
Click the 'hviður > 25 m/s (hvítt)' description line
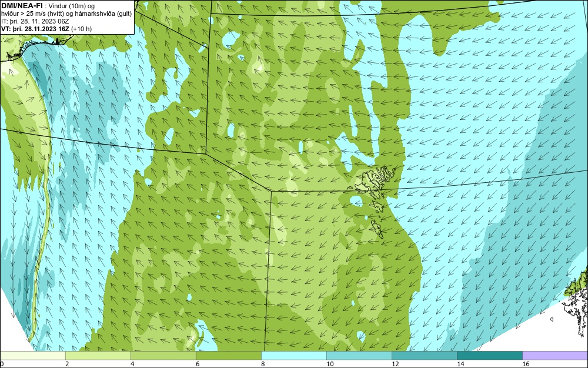point(66,14)
